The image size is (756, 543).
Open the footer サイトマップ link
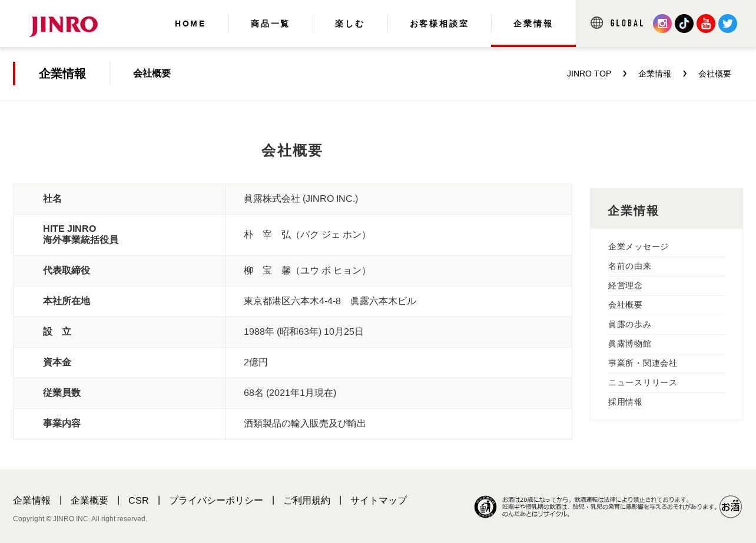(379, 501)
